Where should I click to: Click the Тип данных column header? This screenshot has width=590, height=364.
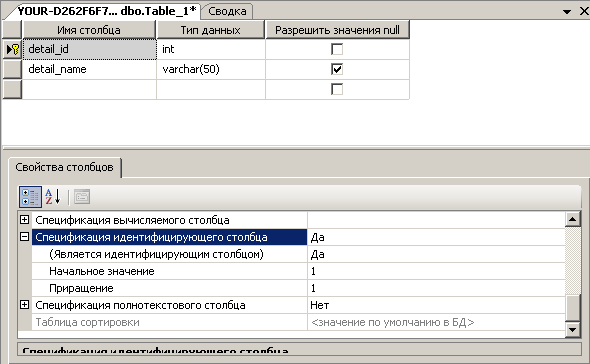(210, 30)
